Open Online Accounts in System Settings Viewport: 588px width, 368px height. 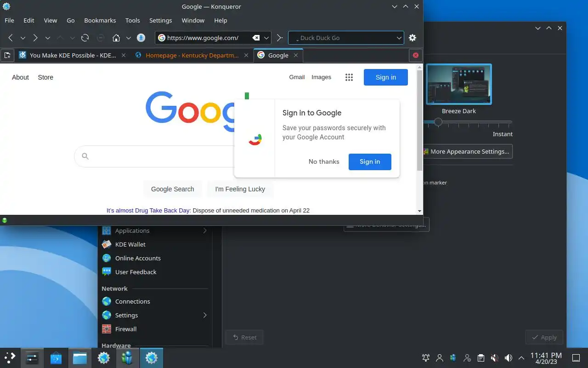point(138,258)
